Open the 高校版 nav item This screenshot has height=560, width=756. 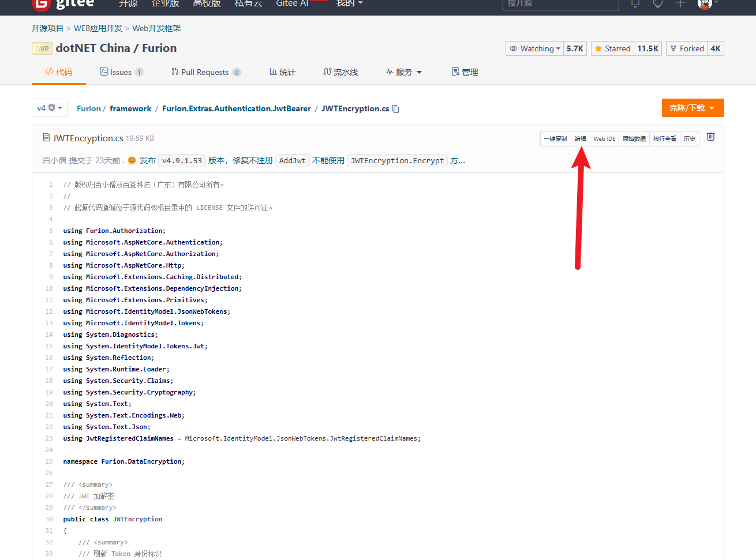point(207,3)
